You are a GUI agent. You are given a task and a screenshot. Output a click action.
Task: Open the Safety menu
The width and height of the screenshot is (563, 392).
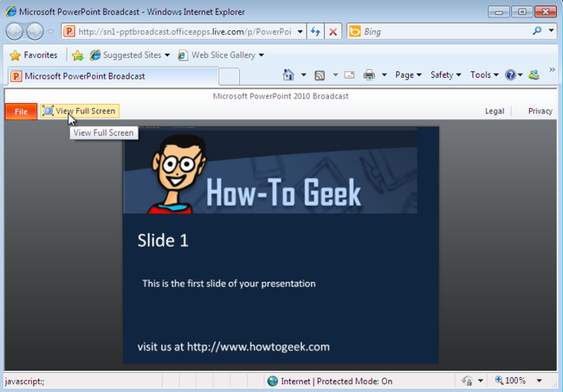(445, 75)
